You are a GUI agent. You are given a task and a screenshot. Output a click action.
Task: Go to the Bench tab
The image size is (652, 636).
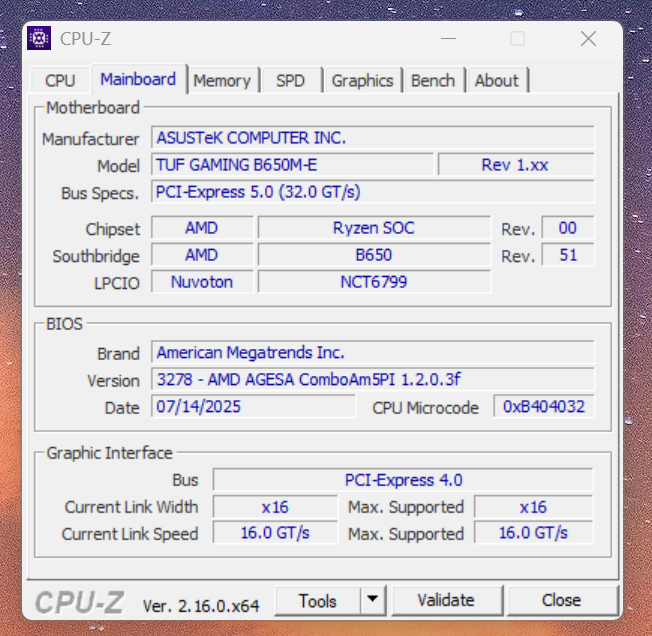433,81
